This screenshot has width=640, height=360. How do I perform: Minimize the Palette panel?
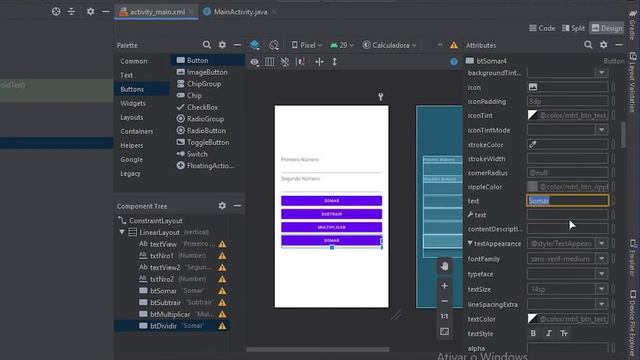(x=237, y=45)
